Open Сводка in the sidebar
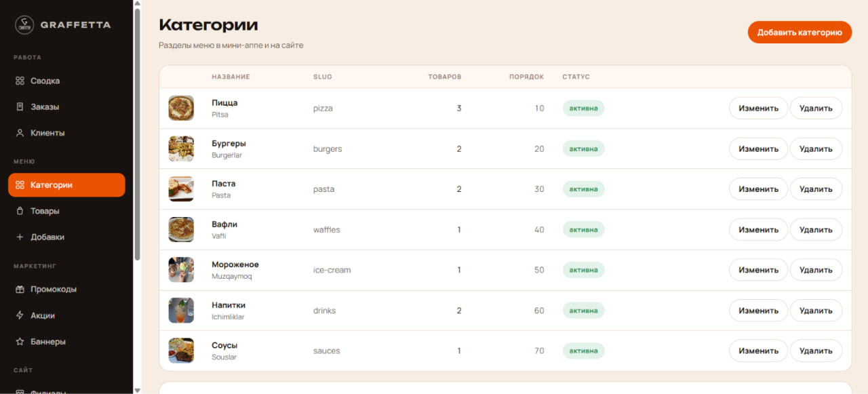The image size is (868, 394). [x=66, y=81]
